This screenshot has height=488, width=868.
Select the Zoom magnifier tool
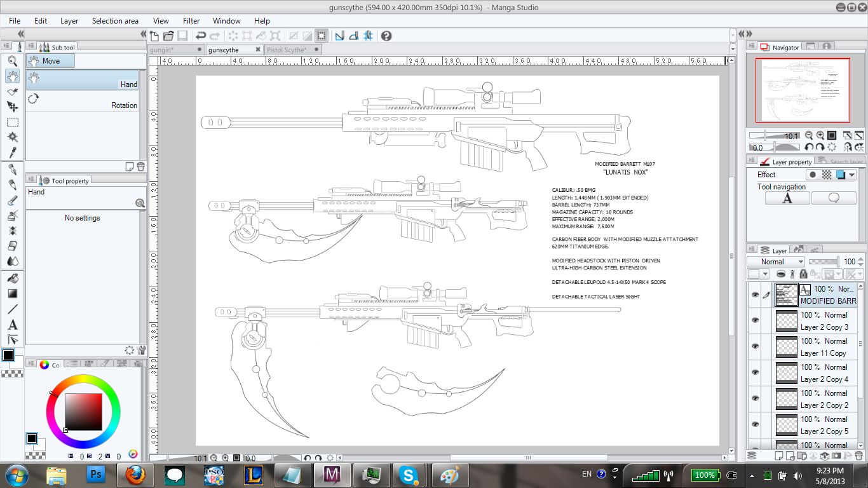point(12,61)
